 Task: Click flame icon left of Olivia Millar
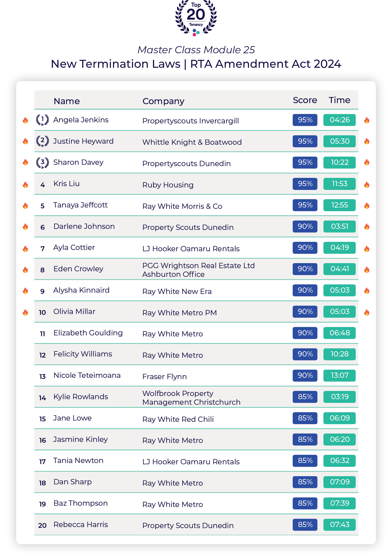click(25, 312)
